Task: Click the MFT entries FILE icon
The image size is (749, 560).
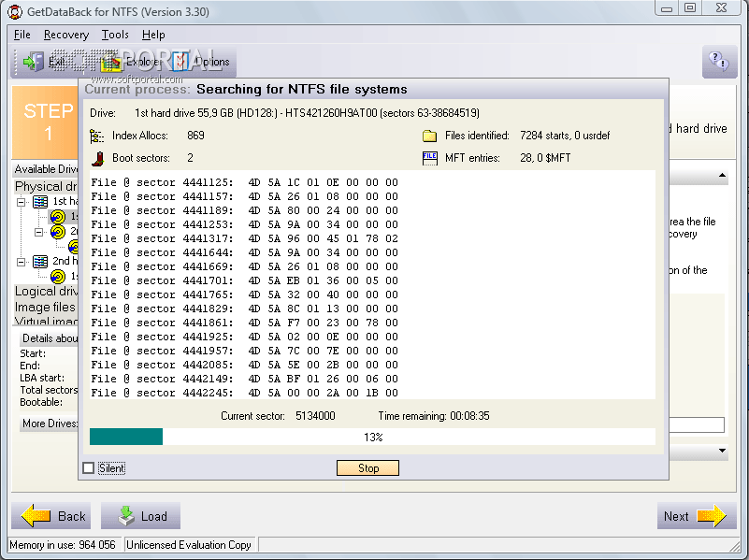Action: (x=429, y=158)
